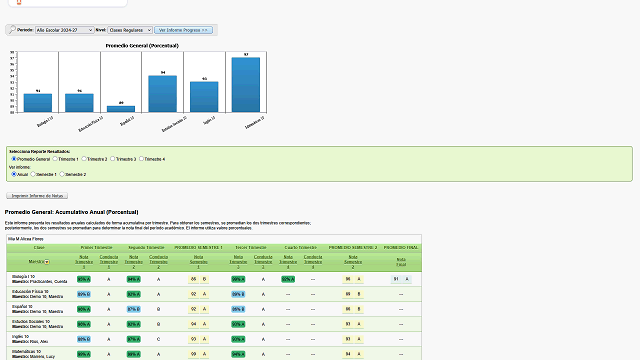Click the Conducta Trimestre 3 column header
640x360 pixels.
(x=263, y=262)
